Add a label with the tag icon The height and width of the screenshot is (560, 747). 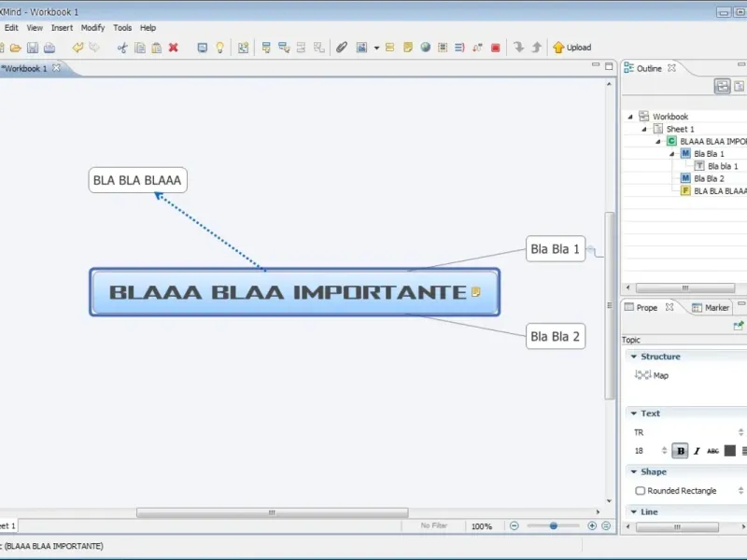(389, 48)
